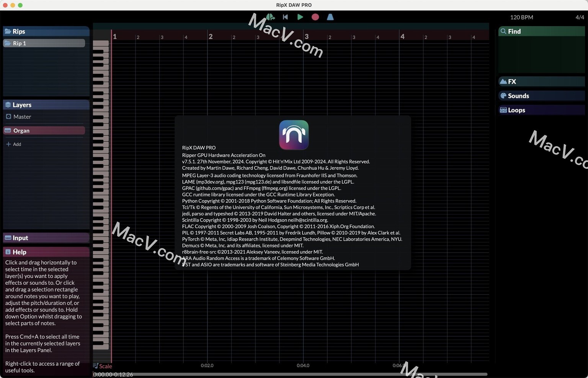Viewport: 588px width, 378px height.
Task: Select the Organ layer
Action: (x=44, y=130)
